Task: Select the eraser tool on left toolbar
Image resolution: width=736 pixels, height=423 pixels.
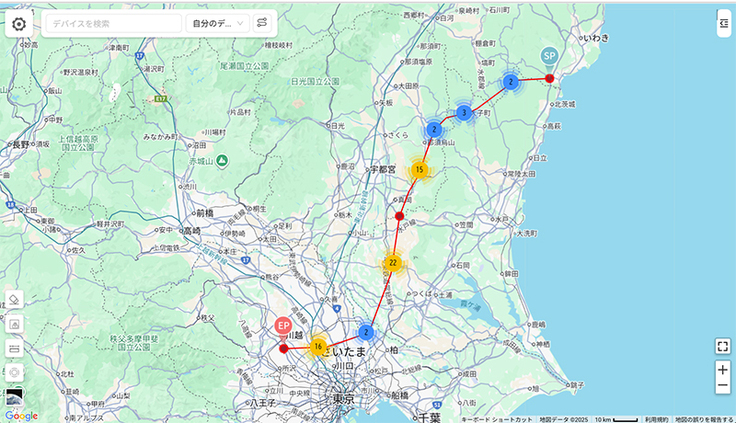Action: coord(14,300)
